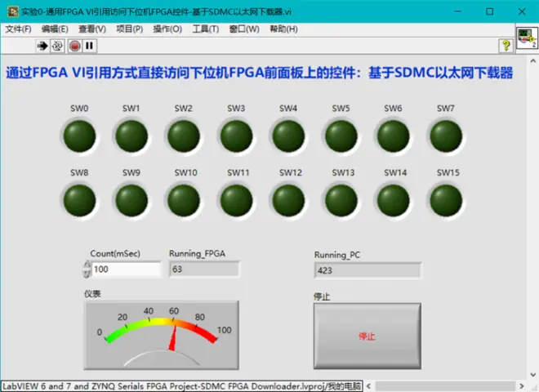Increment Count(mSec) with the up arrow
Viewport: 539px width, 392px height.
click(87, 265)
